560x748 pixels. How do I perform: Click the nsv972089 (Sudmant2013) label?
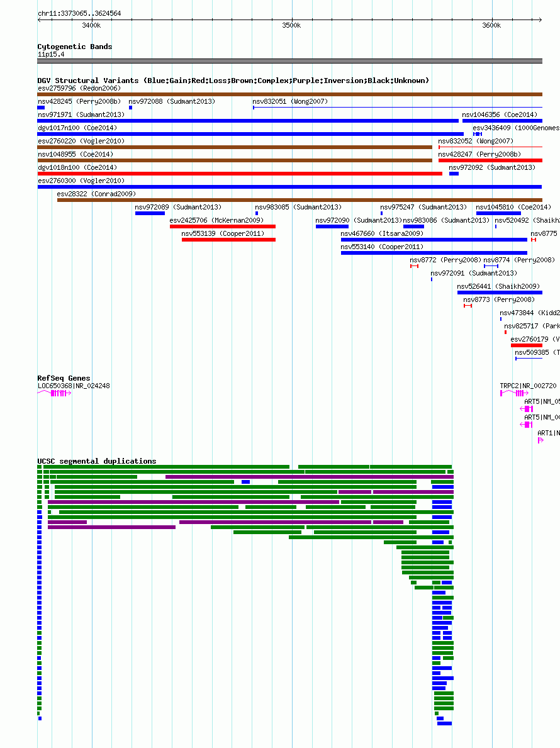click(178, 208)
